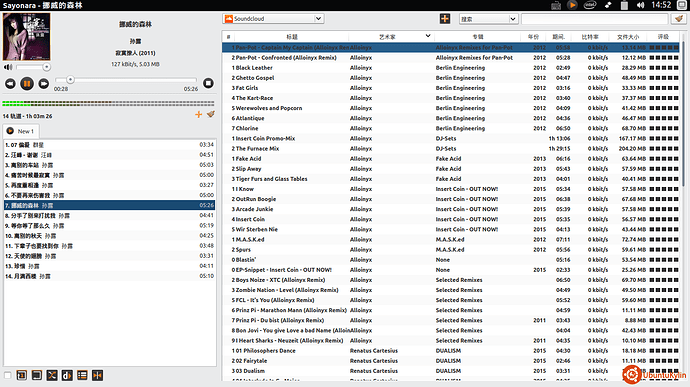Sort by the year column header
This screenshot has width=690, height=387.
[x=533, y=37]
